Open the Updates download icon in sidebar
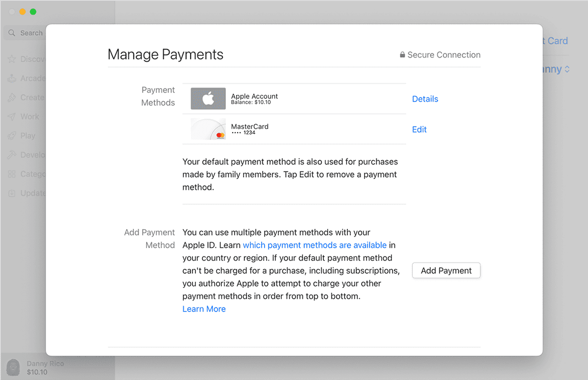This screenshot has width=588, height=380. pyautogui.click(x=12, y=193)
